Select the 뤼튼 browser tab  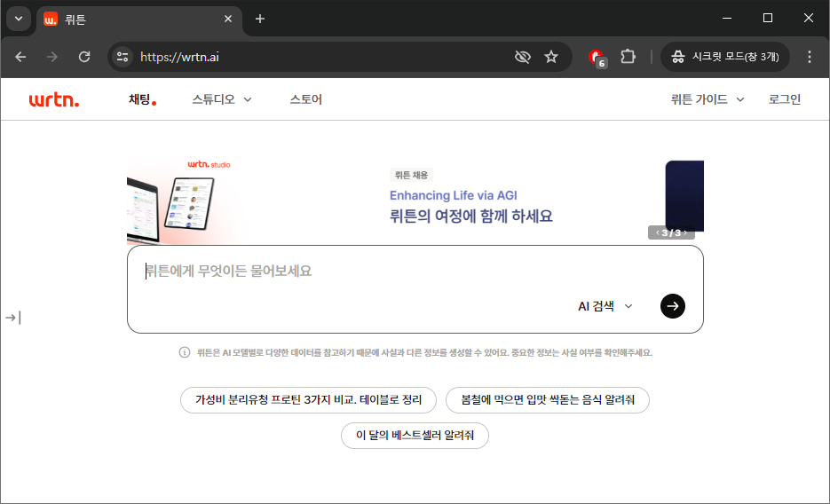138,20
